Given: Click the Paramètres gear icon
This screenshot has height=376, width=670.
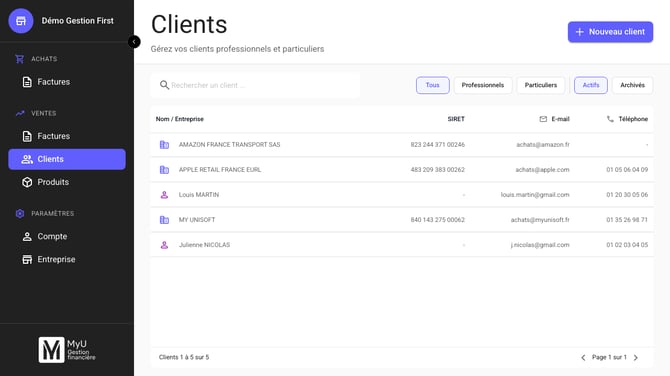Looking at the screenshot, I should (x=20, y=213).
